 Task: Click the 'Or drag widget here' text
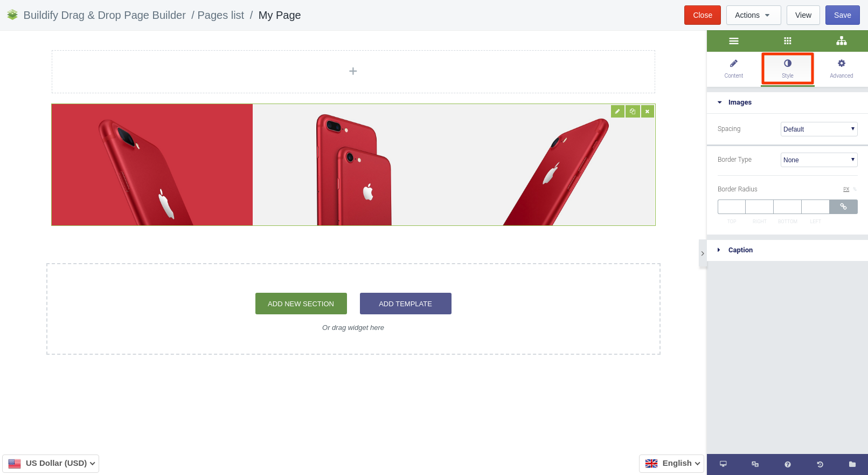pyautogui.click(x=353, y=328)
